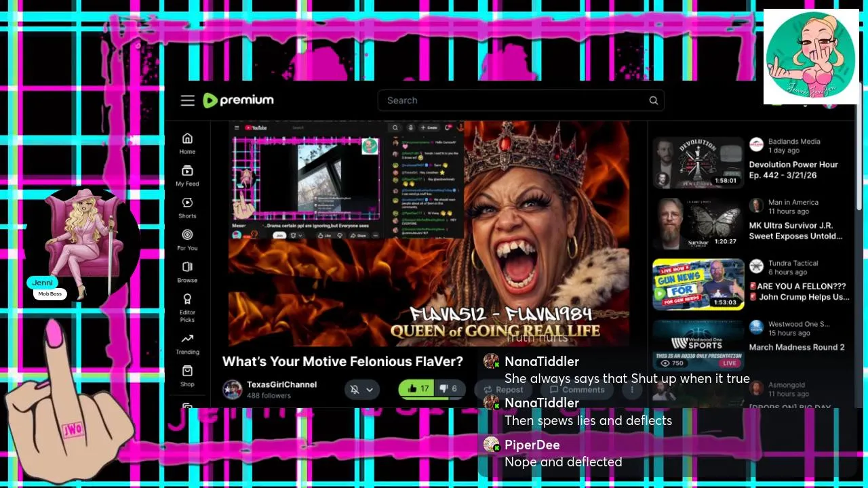Open ARE YOU A FELLON??? video title
This screenshot has height=488, width=868.
coord(800,291)
